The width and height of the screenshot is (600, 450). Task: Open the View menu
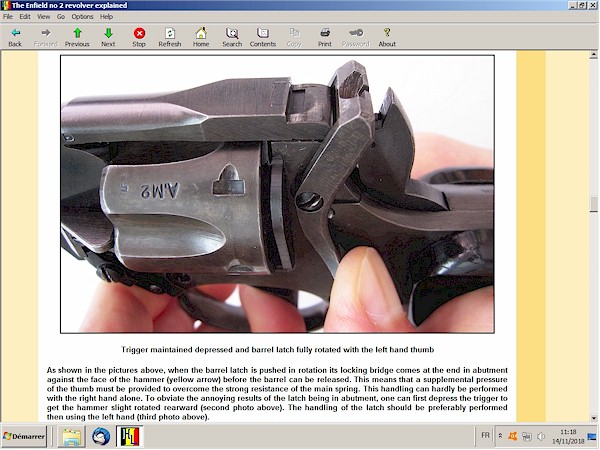coord(43,16)
